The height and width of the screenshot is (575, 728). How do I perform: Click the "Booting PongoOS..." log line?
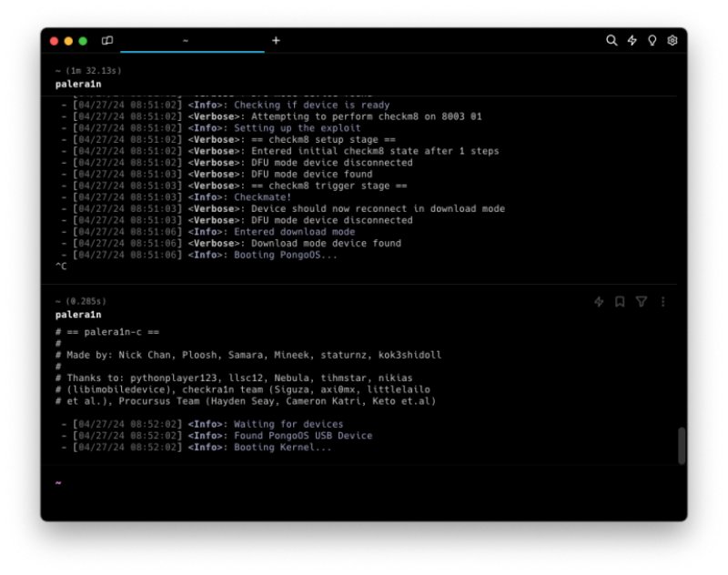(199, 255)
